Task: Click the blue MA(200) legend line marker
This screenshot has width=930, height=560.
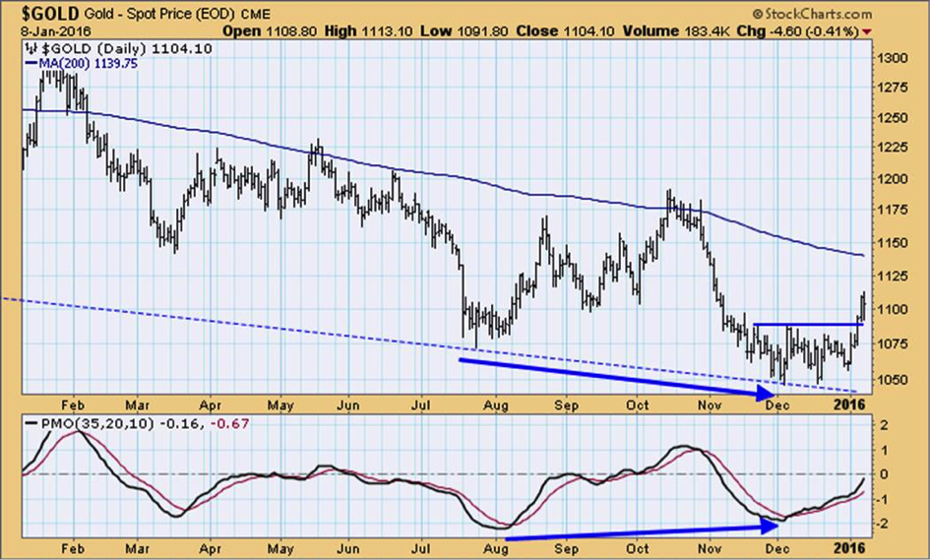Action: [32, 63]
